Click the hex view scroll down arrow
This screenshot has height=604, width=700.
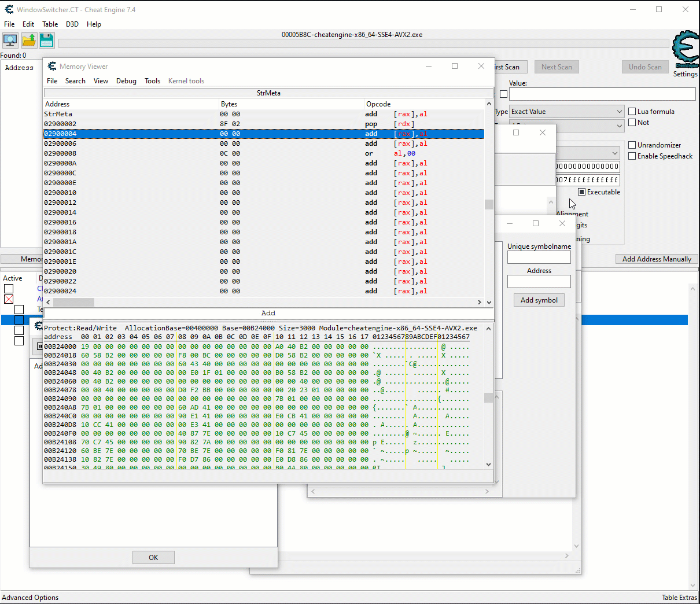tap(489, 464)
